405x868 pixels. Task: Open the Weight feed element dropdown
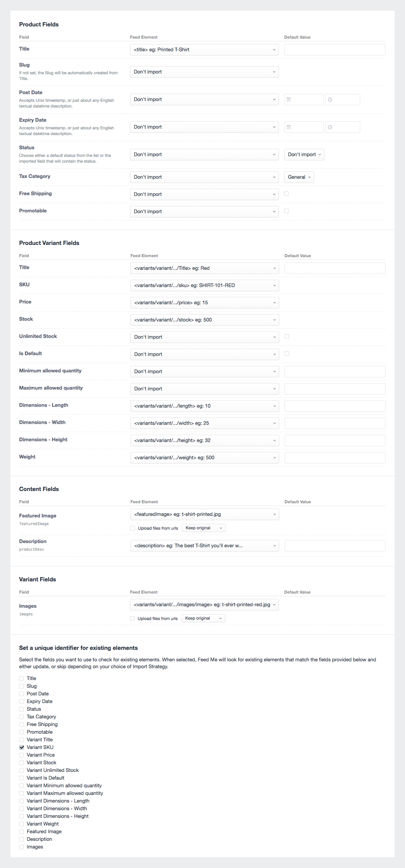coord(205,458)
